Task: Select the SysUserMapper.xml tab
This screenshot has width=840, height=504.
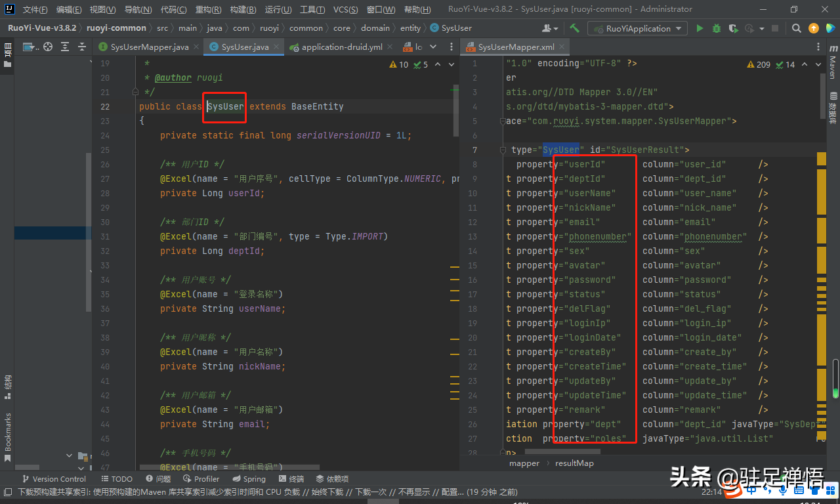Action: coord(516,47)
